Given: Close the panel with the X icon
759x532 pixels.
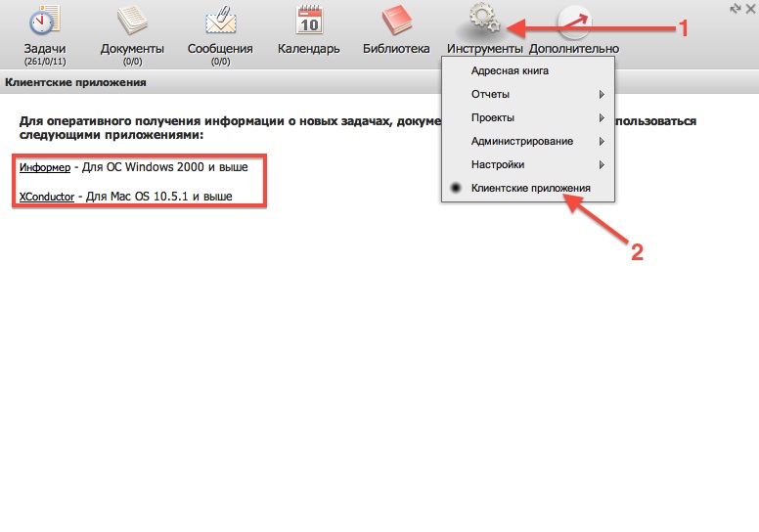Looking at the screenshot, I should [x=750, y=8].
